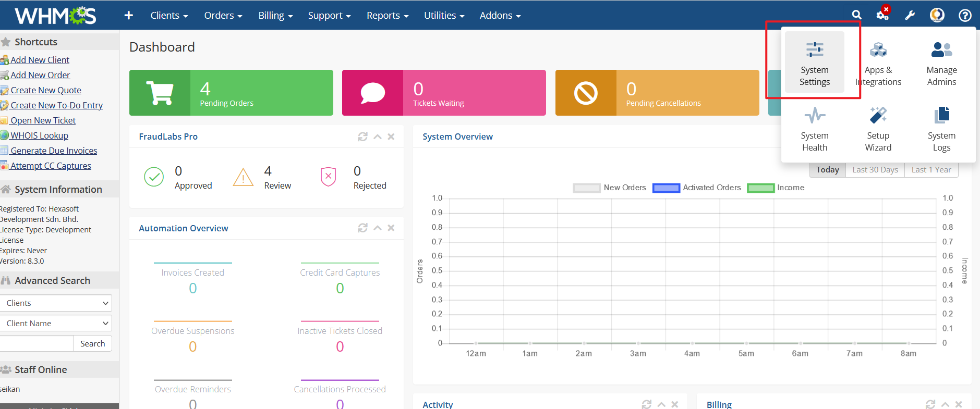Open the Billing menu in top bar
This screenshot has width=980, height=409.
275,16
